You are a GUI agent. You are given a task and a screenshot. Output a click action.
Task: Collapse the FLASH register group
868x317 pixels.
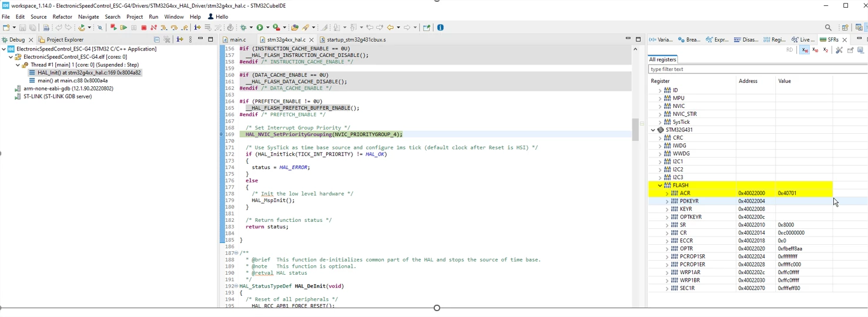point(660,185)
